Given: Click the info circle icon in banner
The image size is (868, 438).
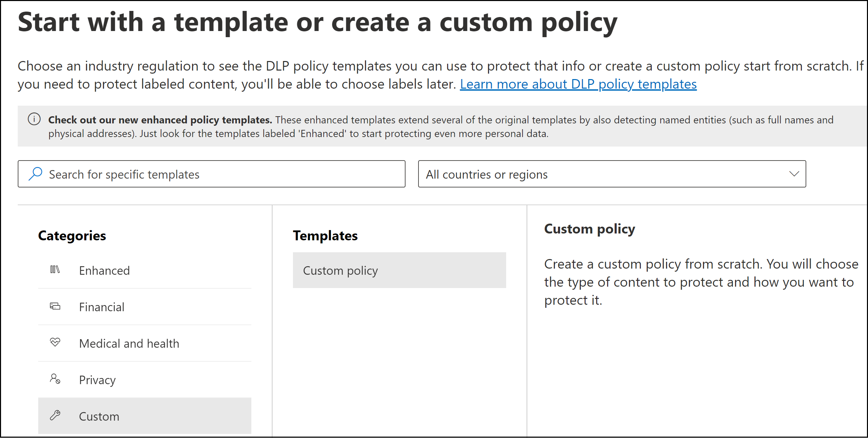Looking at the screenshot, I should (34, 119).
